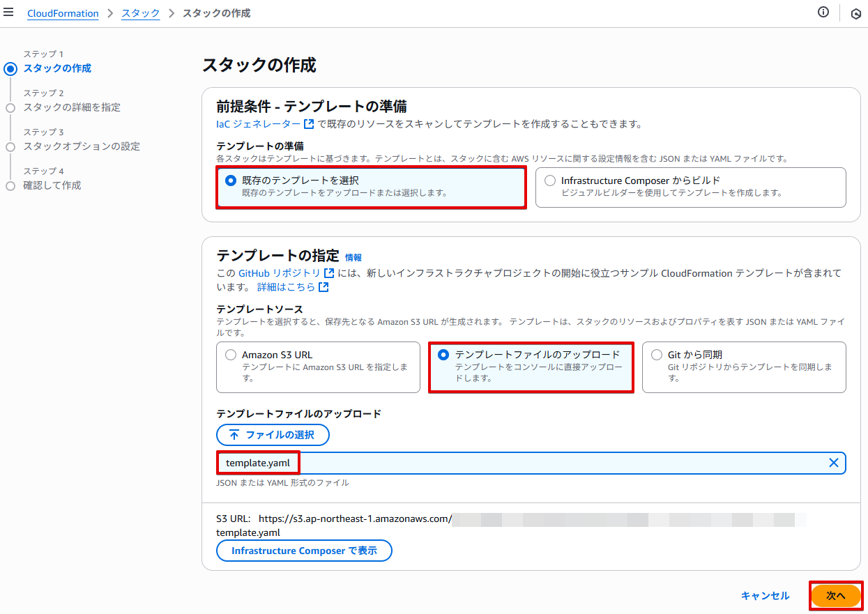This screenshot has height=614, width=868.
Task: Click the JSON または YAML 形式のファイル hint text
Action: 283,482
